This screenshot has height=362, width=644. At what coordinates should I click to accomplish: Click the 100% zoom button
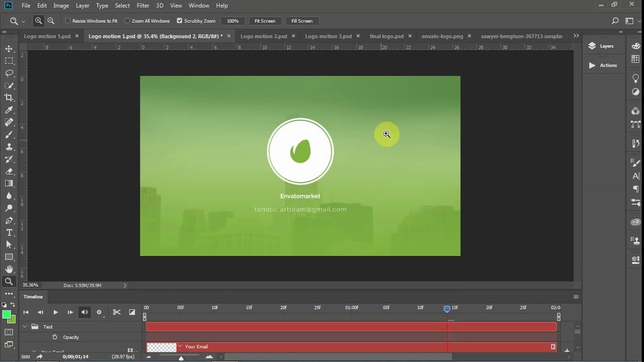point(232,21)
